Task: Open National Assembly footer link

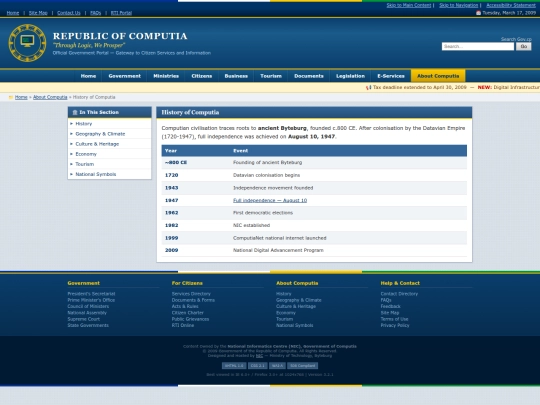Action: click(x=87, y=313)
